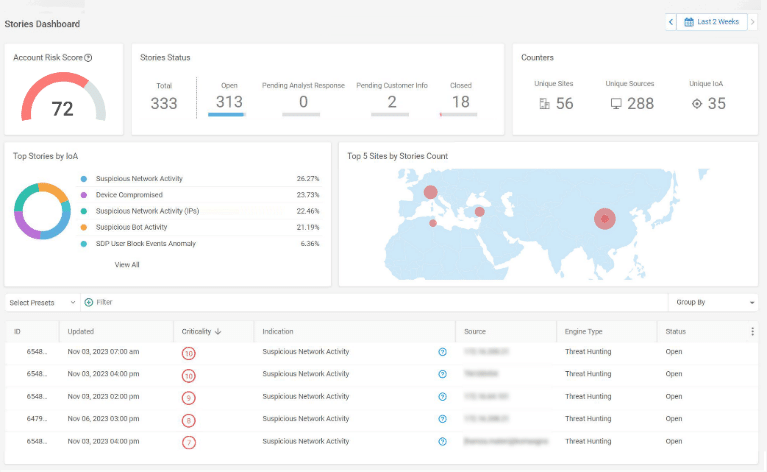Click the Unique IoA target icon

(697, 103)
